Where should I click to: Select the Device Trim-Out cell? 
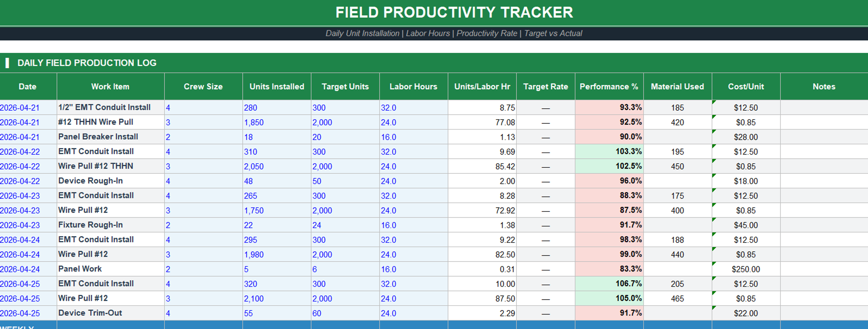click(111, 313)
